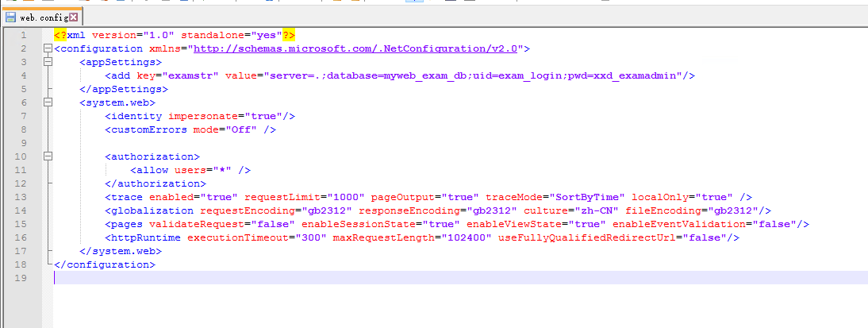Click the save-state disk icon on web.config tab
Screen dimensions: 868x328
tap(10, 17)
